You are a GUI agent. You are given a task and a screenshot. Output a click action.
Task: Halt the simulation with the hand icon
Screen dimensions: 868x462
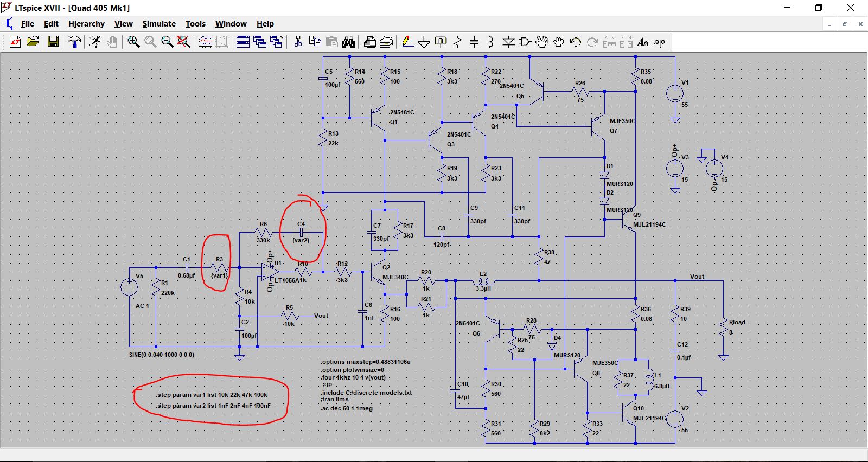[112, 42]
